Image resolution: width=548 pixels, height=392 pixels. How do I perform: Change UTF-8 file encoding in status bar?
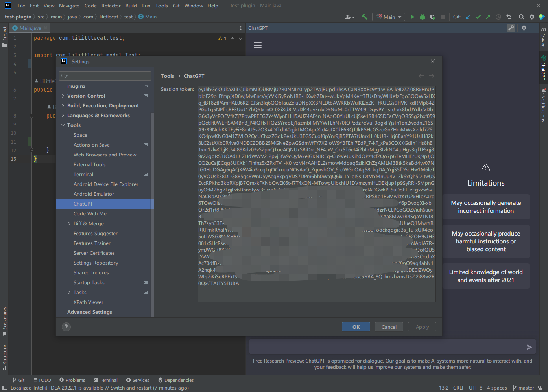click(476, 388)
